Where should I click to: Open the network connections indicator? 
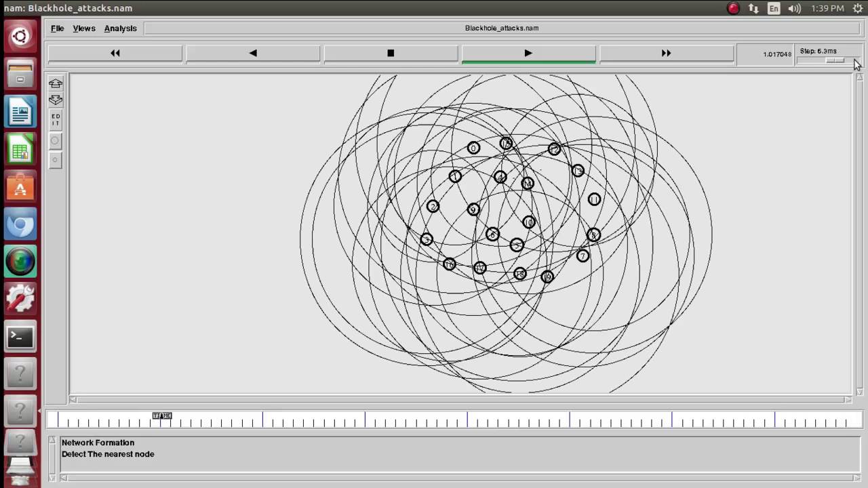753,8
